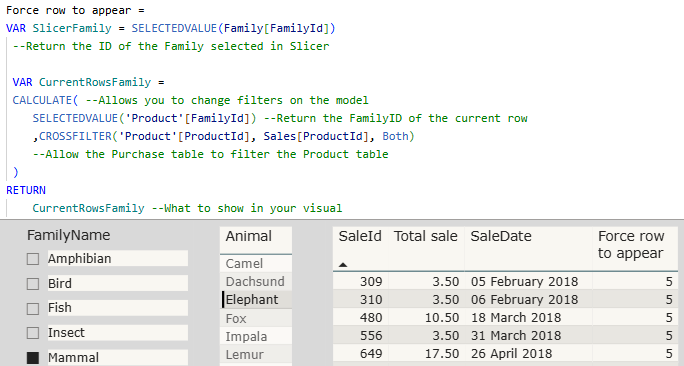Select SaleId cell 309
Image resolution: width=684 pixels, height=366 pixels.
371,282
